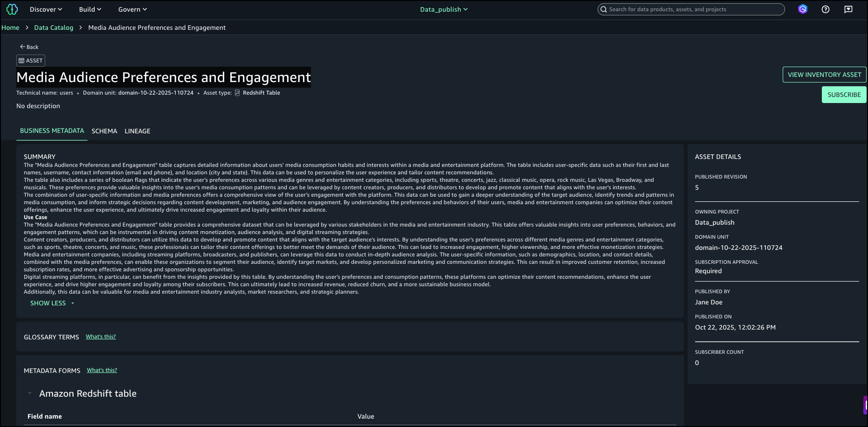Click the SUMMARY heading
868x427 pixels.
click(x=40, y=157)
